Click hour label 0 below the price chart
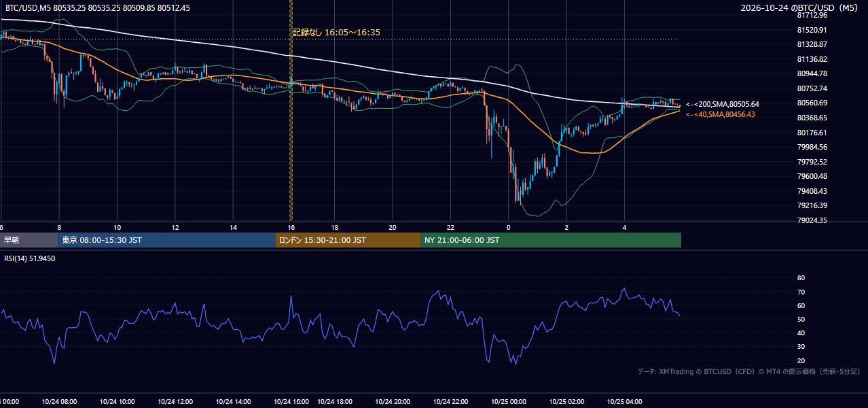Viewport: 868px width, 408px height. click(x=508, y=227)
